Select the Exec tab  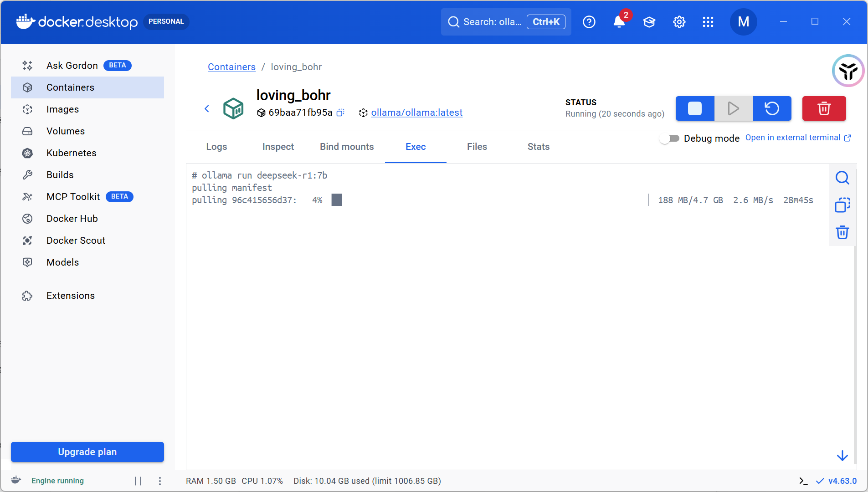(416, 147)
